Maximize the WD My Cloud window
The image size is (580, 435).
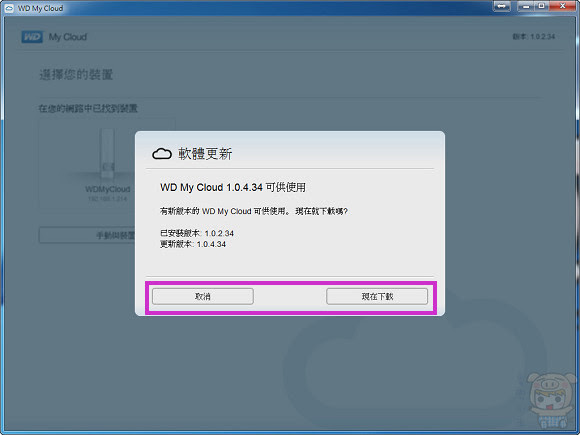541,6
